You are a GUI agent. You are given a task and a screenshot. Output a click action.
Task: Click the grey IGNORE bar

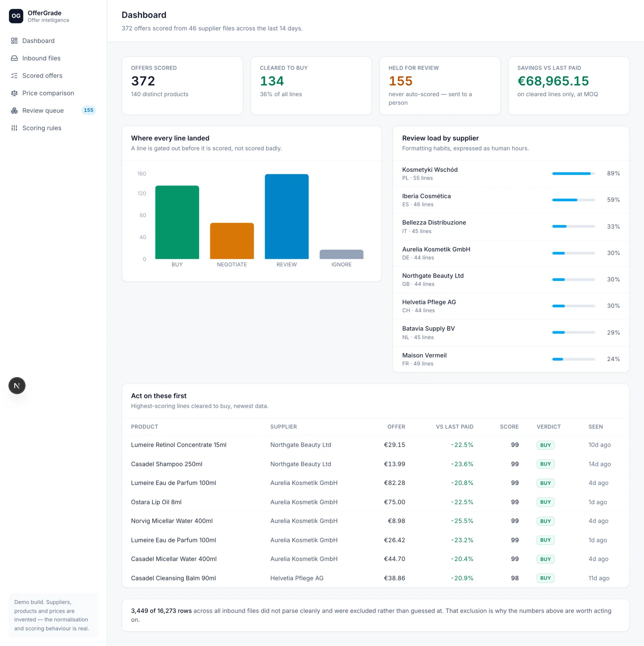[x=341, y=254]
